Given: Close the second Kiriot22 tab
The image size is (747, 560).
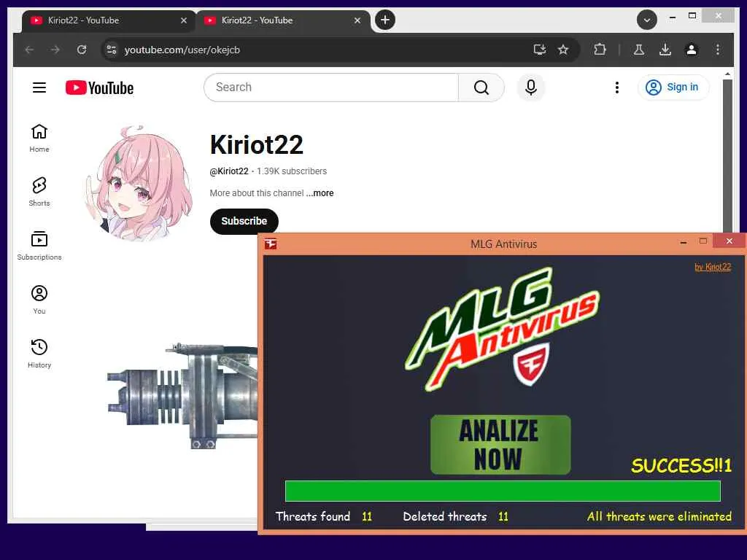Looking at the screenshot, I should coord(357,20).
